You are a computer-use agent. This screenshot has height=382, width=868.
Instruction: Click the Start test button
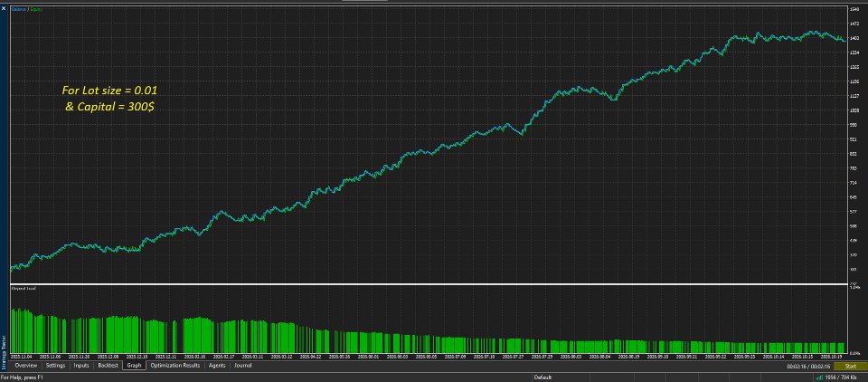coord(850,367)
